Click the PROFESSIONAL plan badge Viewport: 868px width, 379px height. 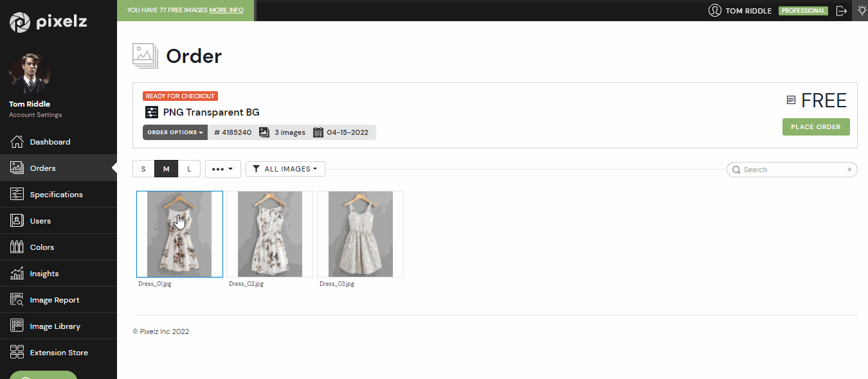[x=803, y=11]
